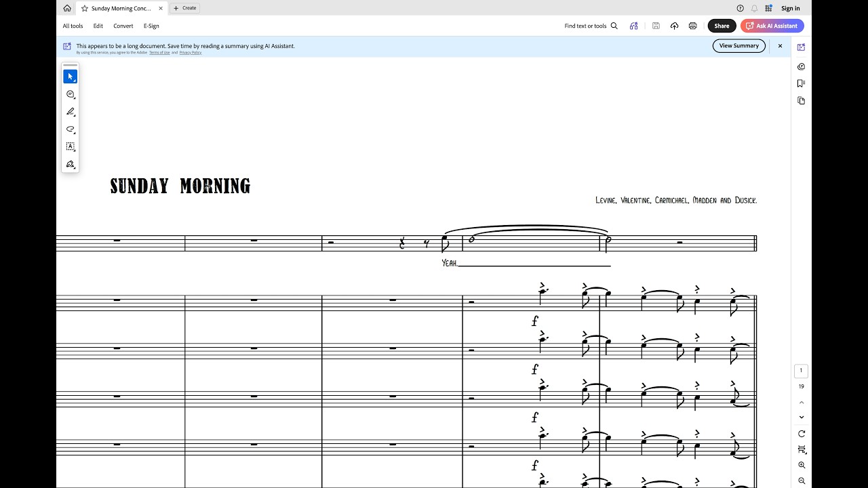The width and height of the screenshot is (868, 488).
Task: Zoom in on the document
Action: (x=801, y=465)
